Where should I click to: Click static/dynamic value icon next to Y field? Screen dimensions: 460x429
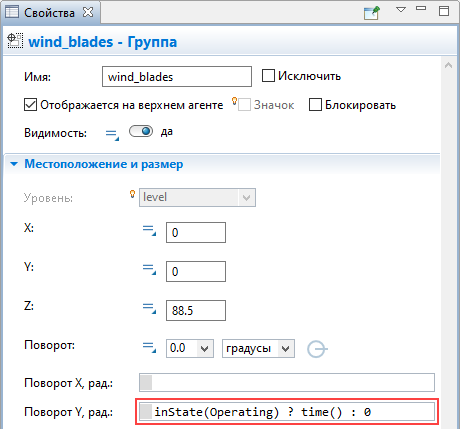pos(149,269)
